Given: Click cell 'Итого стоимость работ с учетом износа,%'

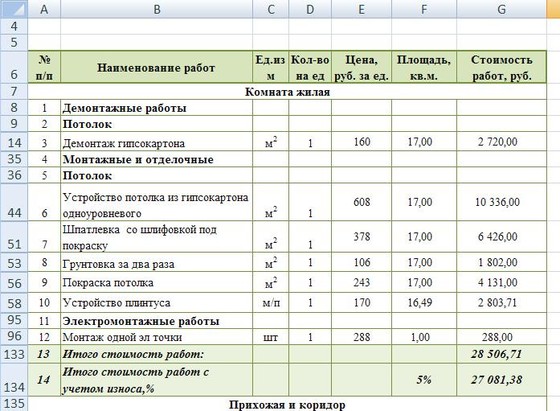Looking at the screenshot, I should tap(156, 380).
